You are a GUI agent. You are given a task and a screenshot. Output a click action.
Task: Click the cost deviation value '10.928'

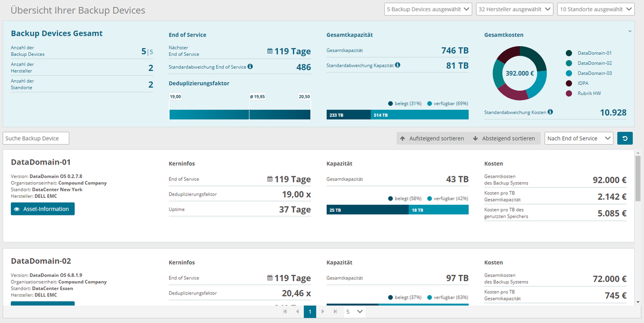click(x=613, y=112)
